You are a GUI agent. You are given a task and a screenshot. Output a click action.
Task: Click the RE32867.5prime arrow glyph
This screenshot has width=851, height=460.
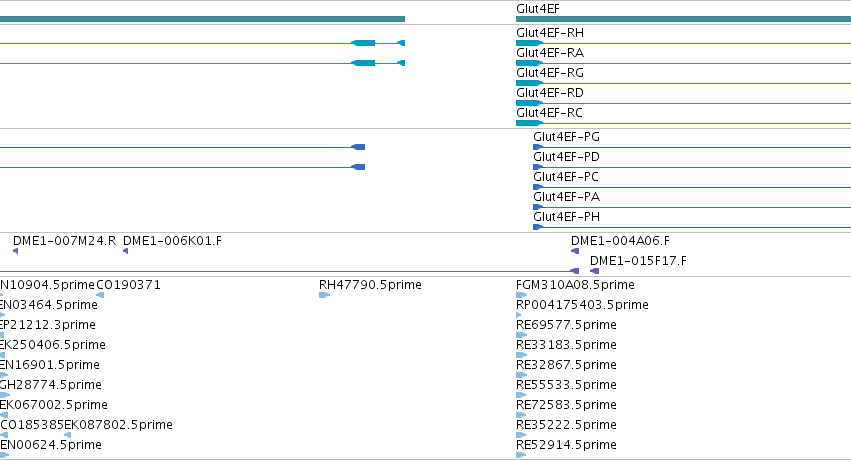point(522,375)
